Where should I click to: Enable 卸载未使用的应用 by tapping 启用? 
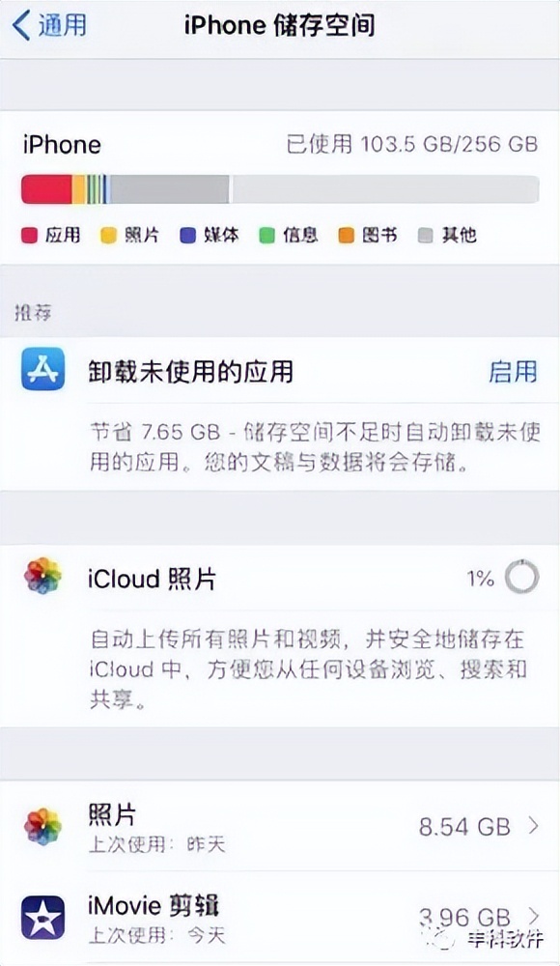coord(513,372)
